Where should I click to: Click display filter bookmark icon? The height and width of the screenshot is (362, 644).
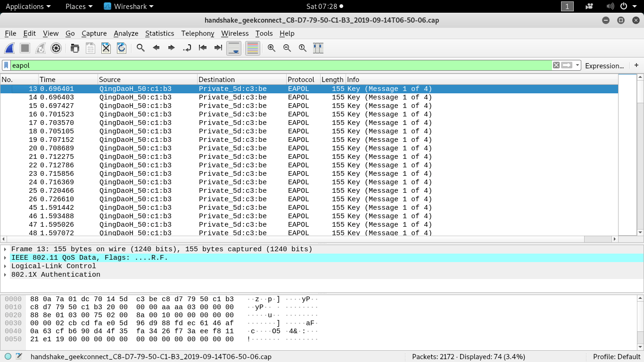click(6, 66)
